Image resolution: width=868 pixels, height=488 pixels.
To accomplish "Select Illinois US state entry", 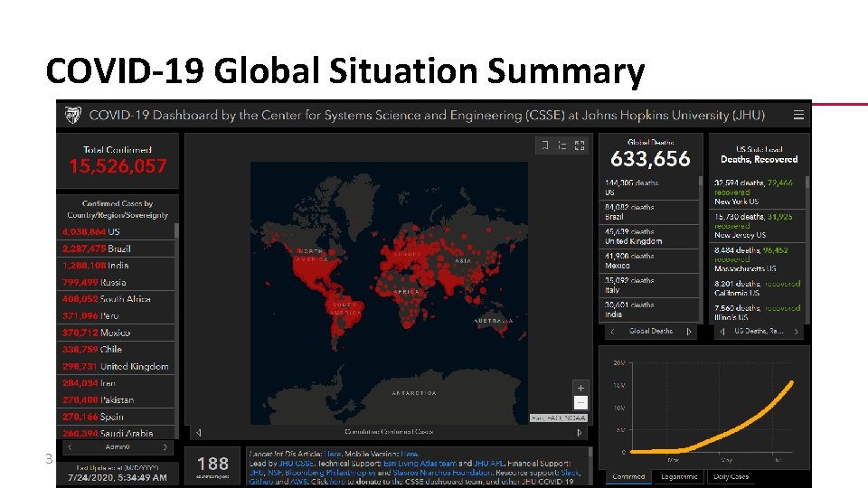I will 758,312.
